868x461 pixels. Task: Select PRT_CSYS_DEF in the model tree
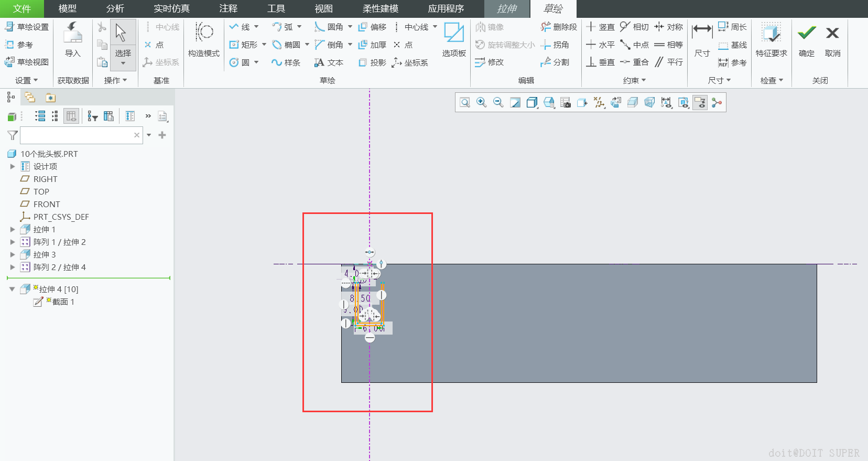coord(61,217)
